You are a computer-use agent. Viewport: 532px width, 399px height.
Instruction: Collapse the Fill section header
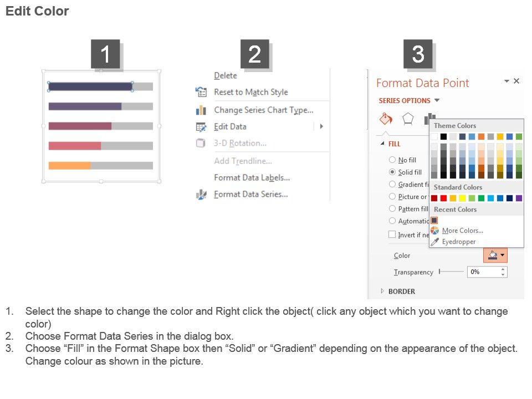coord(382,144)
